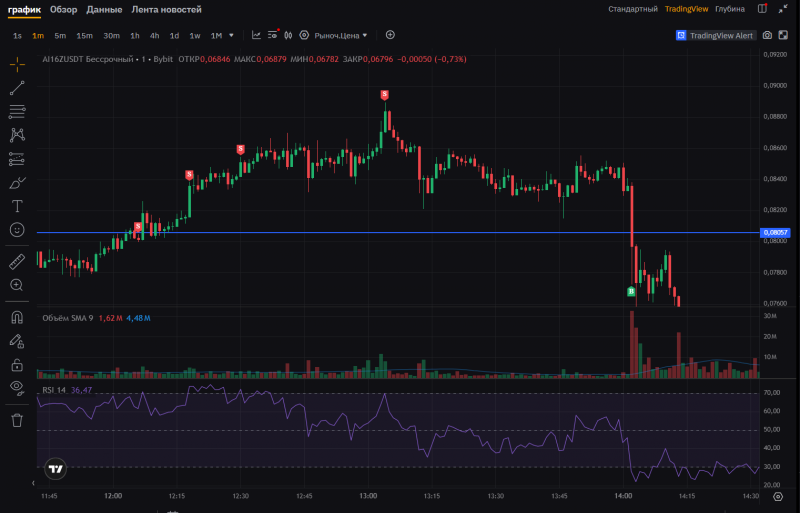
Task: Go to the Лента новостей tab
Action: pos(166,9)
